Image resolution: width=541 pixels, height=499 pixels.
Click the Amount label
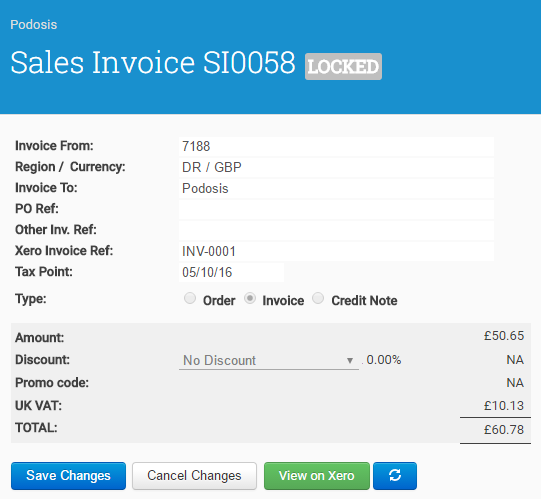39,338
